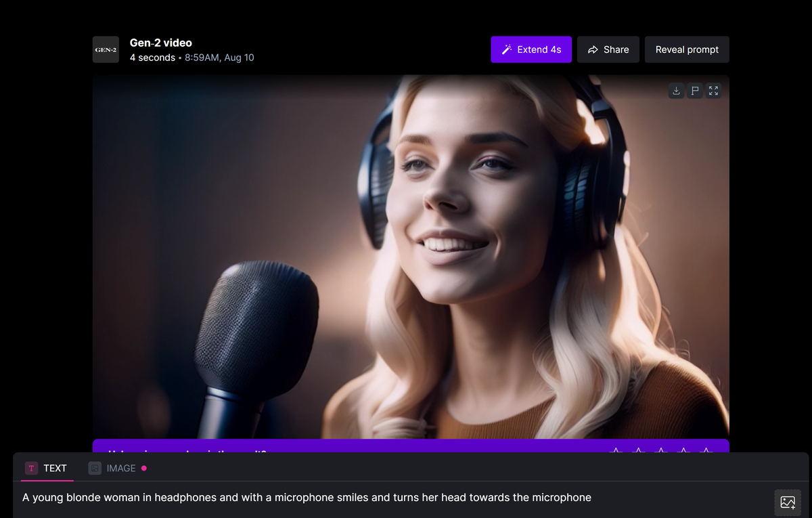Download the generated video

pyautogui.click(x=676, y=91)
